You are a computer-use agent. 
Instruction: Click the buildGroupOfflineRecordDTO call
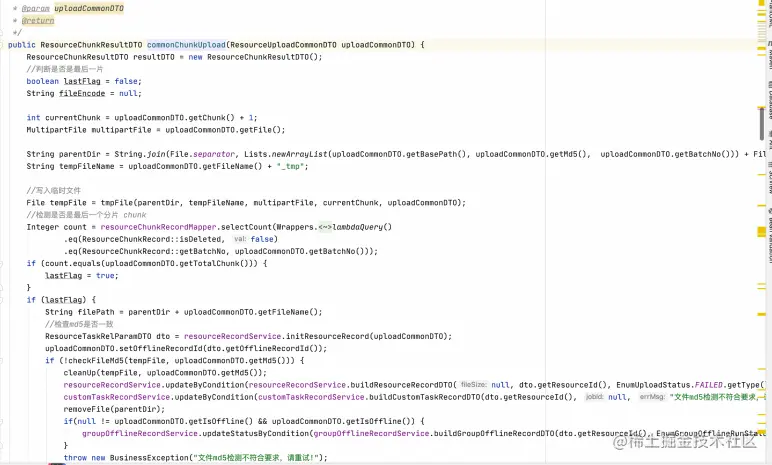pyautogui.click(x=493, y=433)
